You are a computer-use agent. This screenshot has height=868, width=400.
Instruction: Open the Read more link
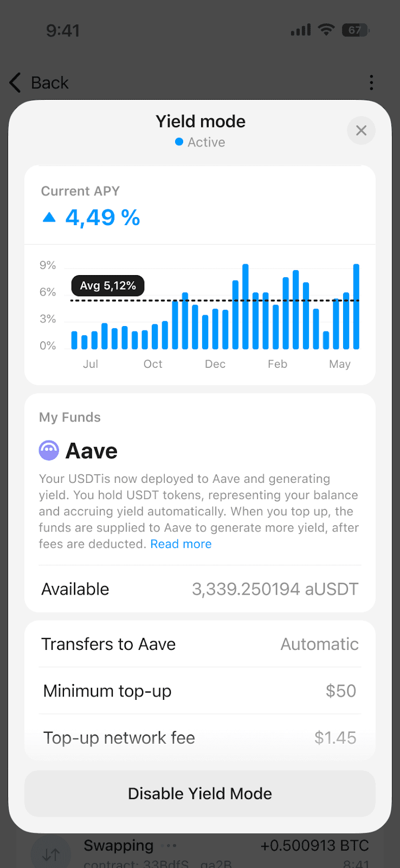click(181, 544)
